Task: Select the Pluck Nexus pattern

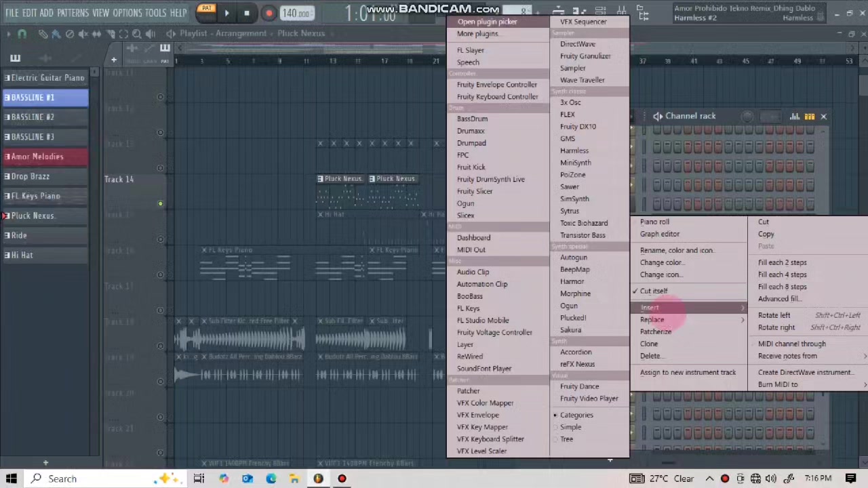Action: 45,216
